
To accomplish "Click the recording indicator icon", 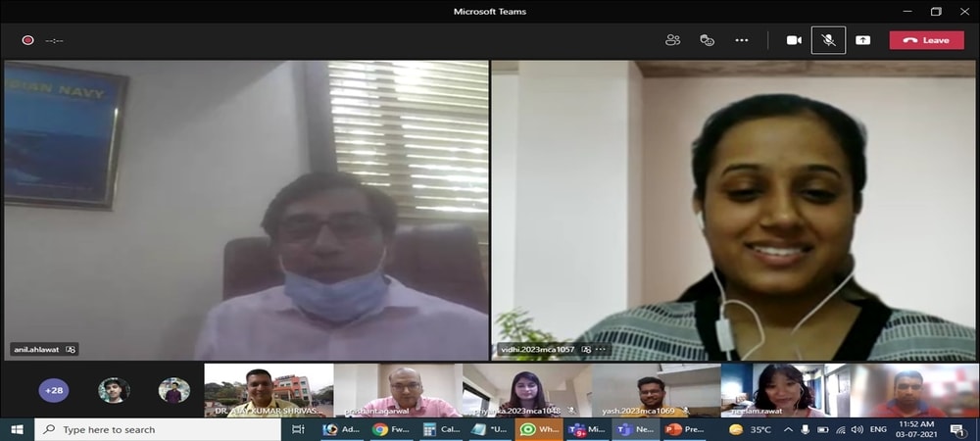I will (x=27, y=40).
